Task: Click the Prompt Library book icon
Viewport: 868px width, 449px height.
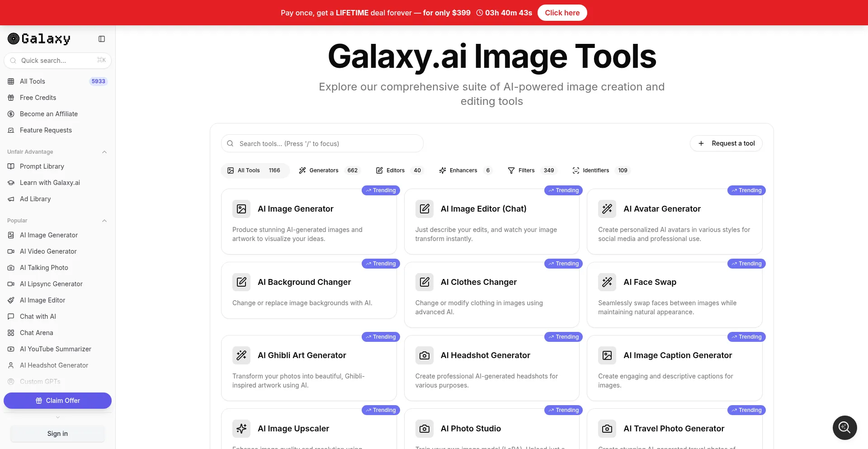Action: 11,166
